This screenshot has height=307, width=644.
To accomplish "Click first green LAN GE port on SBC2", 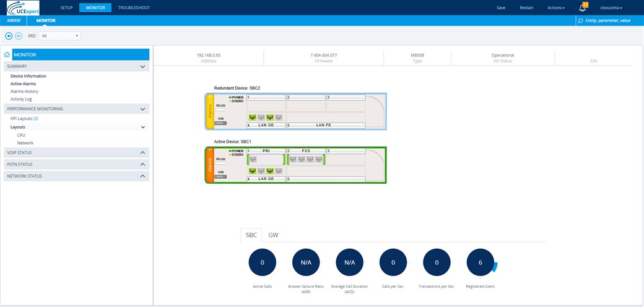I will tap(253, 118).
